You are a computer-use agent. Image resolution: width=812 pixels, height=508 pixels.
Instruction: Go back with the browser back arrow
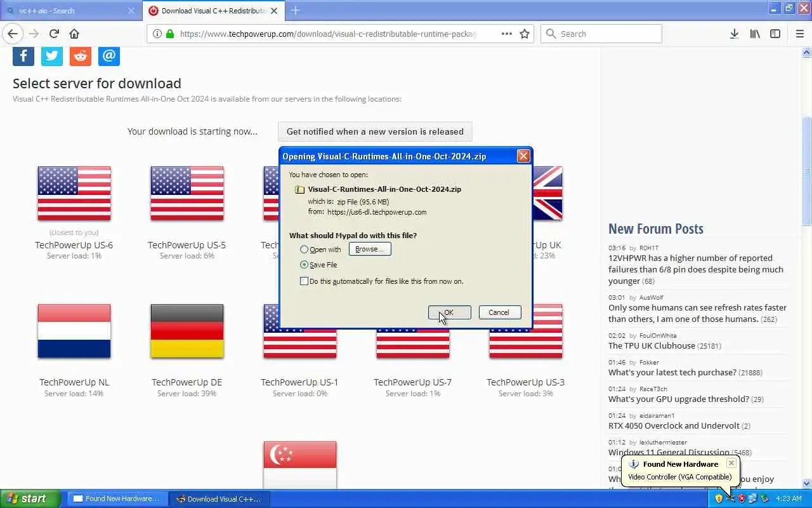[x=13, y=34]
